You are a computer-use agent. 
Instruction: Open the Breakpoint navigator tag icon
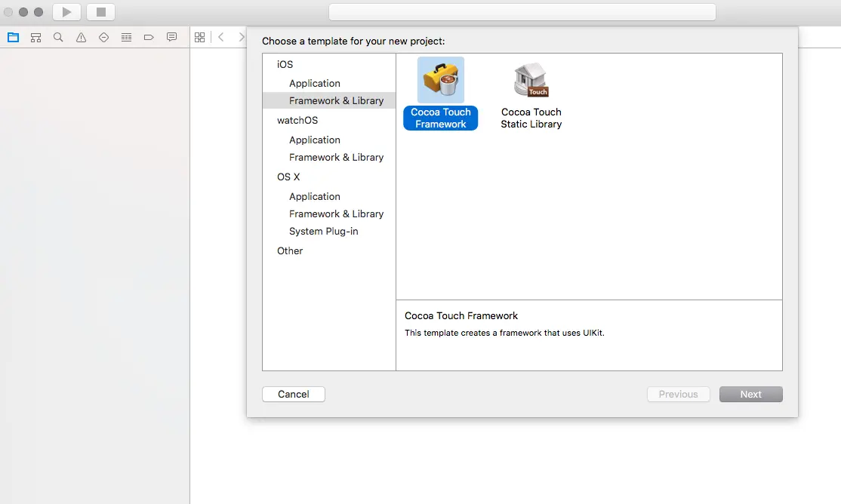149,38
